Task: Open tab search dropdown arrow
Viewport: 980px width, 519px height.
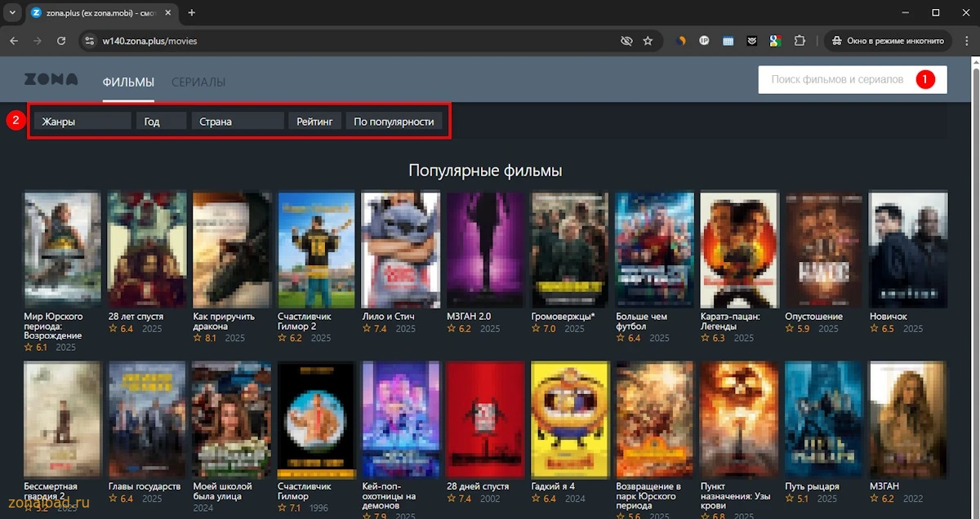Action: coord(12,13)
